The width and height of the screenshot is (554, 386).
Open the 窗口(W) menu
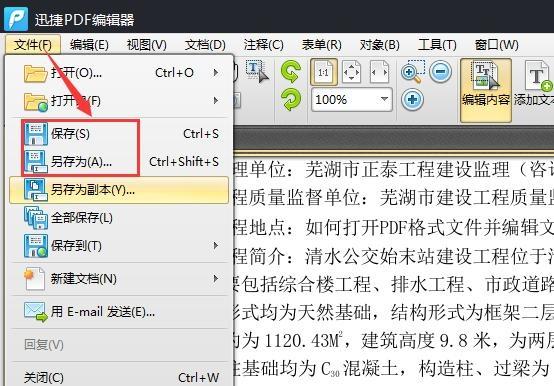[496, 45]
